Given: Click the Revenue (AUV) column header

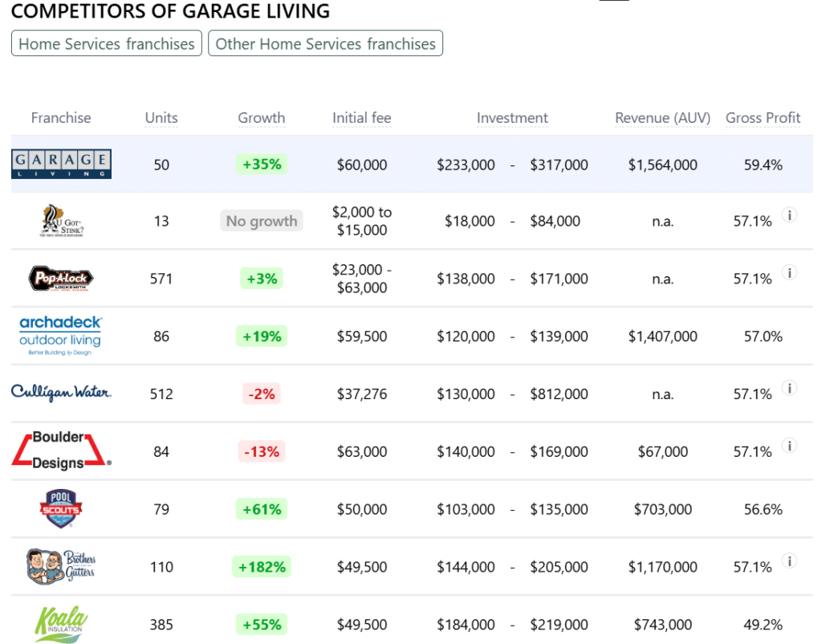Looking at the screenshot, I should pyautogui.click(x=662, y=118).
